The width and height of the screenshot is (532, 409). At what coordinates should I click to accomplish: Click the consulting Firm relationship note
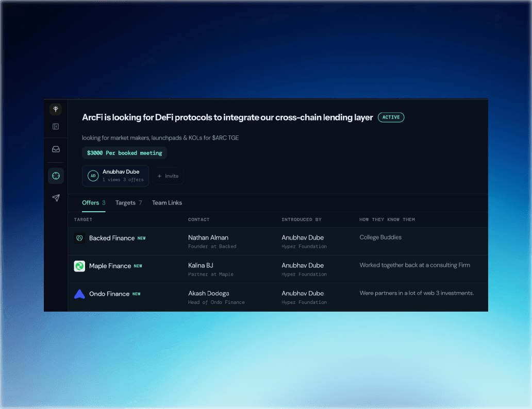(x=414, y=265)
